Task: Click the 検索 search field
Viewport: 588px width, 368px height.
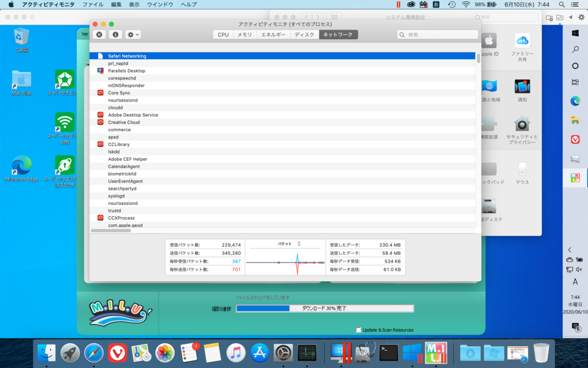Action: point(438,34)
